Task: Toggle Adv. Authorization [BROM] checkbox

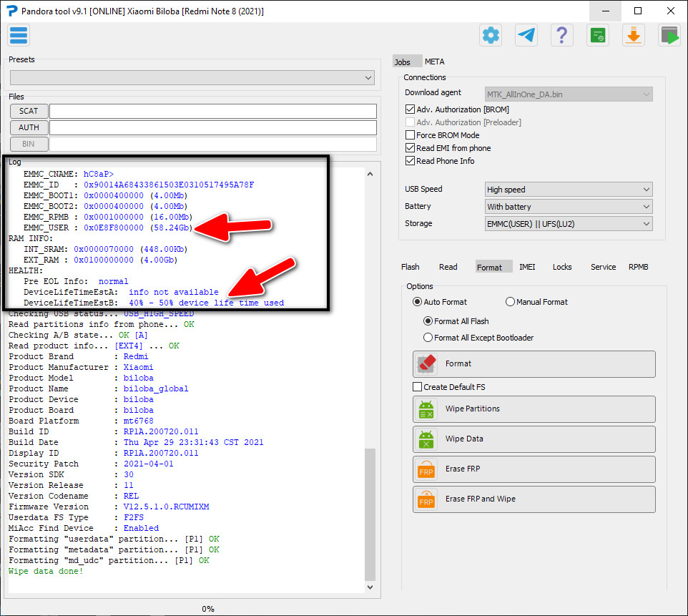Action: pos(410,109)
